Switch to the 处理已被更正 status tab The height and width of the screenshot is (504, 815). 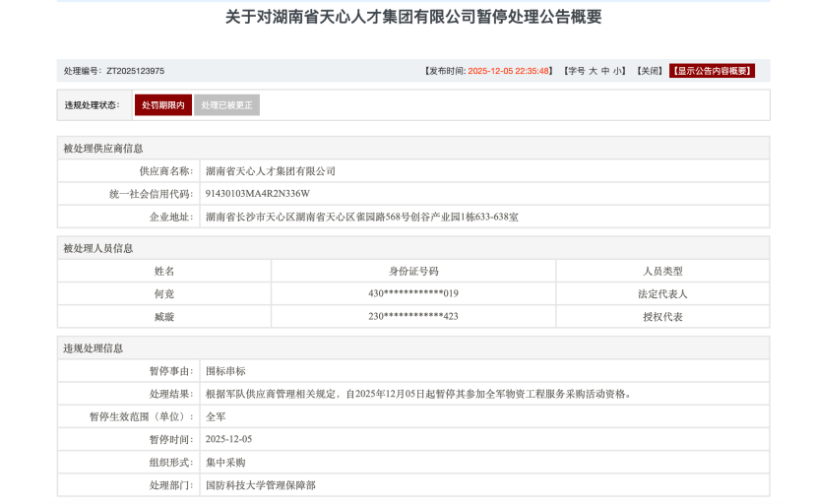coord(226,105)
